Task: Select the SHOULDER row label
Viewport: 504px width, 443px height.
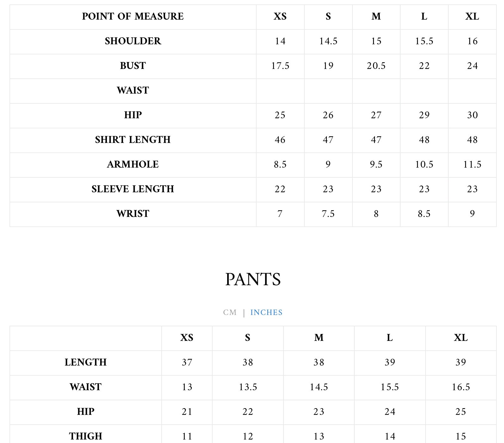Action: [x=133, y=41]
